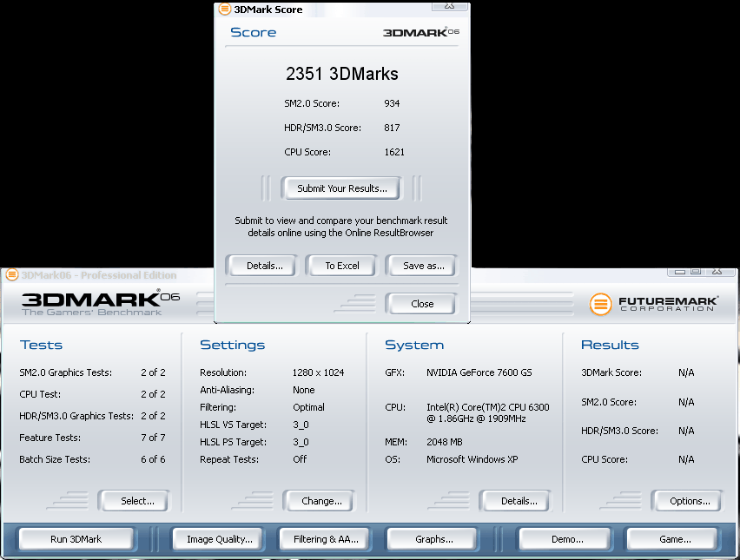
Task: Click the System panel heading
Action: point(414,345)
